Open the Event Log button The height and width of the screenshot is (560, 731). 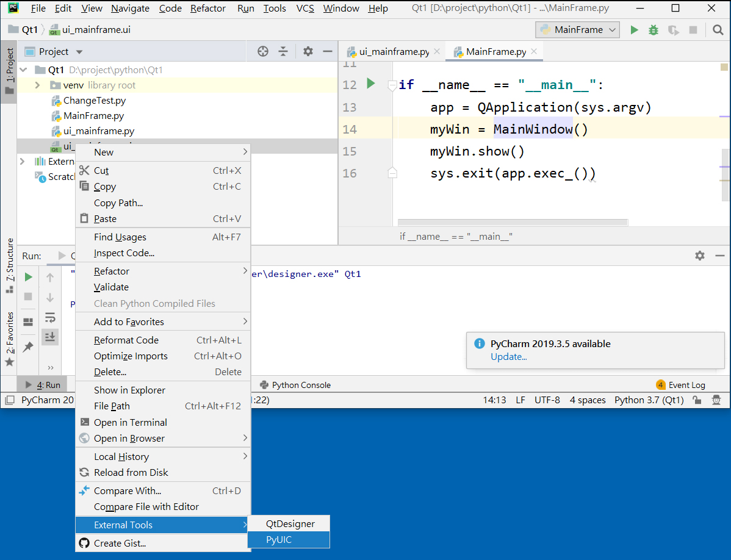pos(680,385)
